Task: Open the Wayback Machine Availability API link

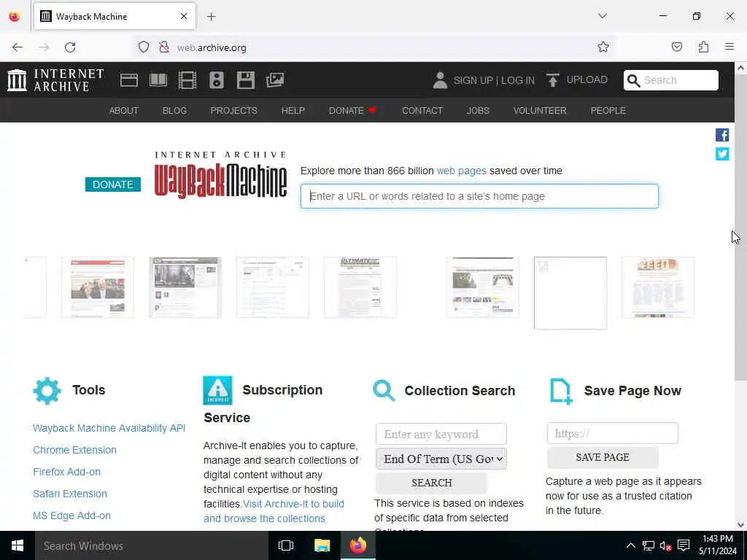Action: tap(109, 428)
